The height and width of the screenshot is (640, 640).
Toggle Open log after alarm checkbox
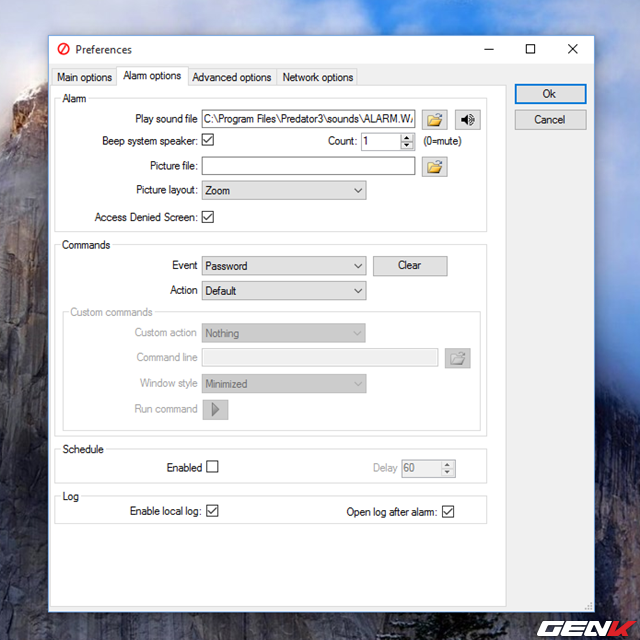(448, 511)
